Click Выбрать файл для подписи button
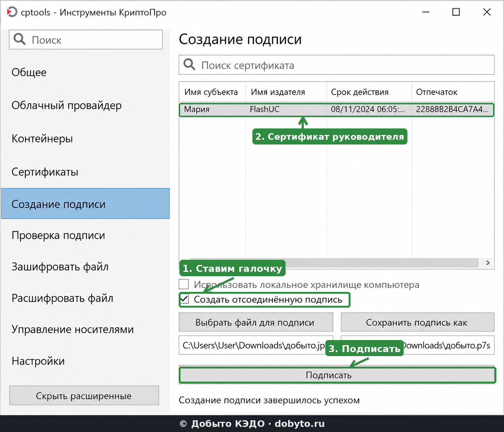Viewport: 504px width, 432px height. (x=256, y=322)
